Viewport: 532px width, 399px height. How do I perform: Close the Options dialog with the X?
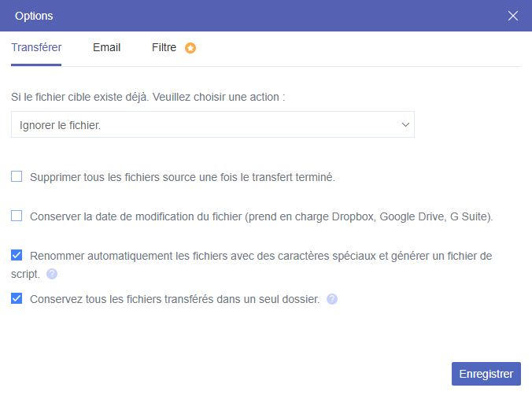(513, 16)
